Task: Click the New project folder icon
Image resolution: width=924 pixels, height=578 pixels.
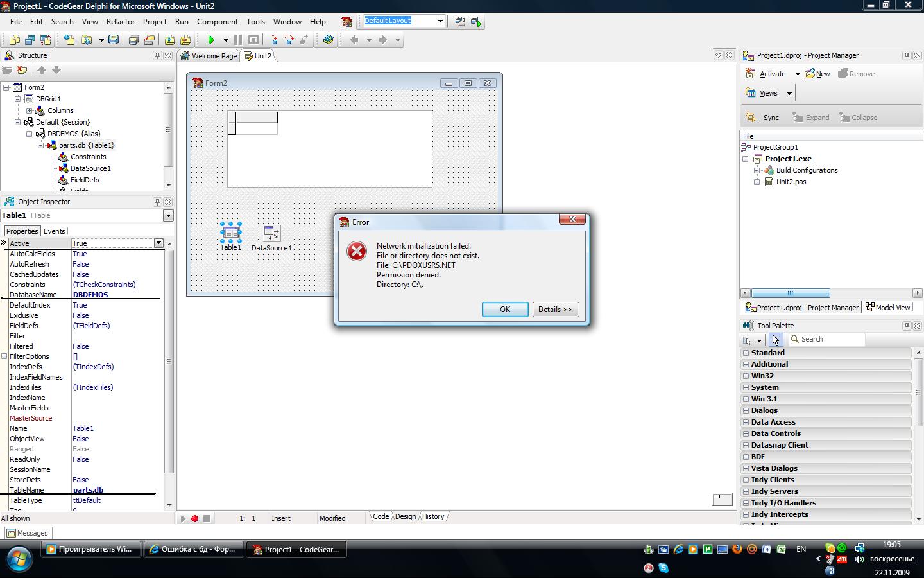Action: coord(810,74)
